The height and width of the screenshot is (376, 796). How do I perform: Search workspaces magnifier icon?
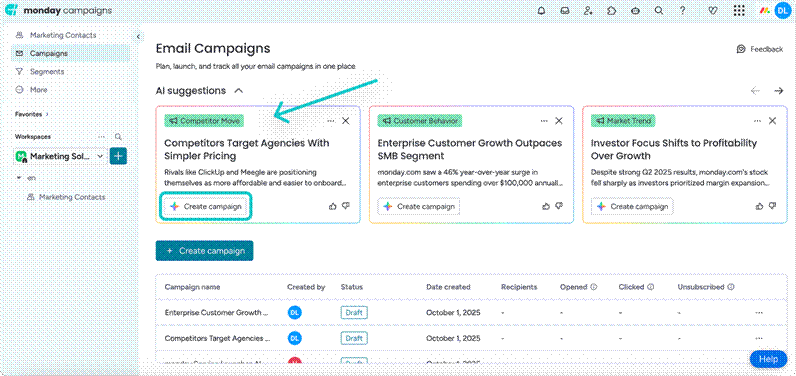click(x=118, y=136)
